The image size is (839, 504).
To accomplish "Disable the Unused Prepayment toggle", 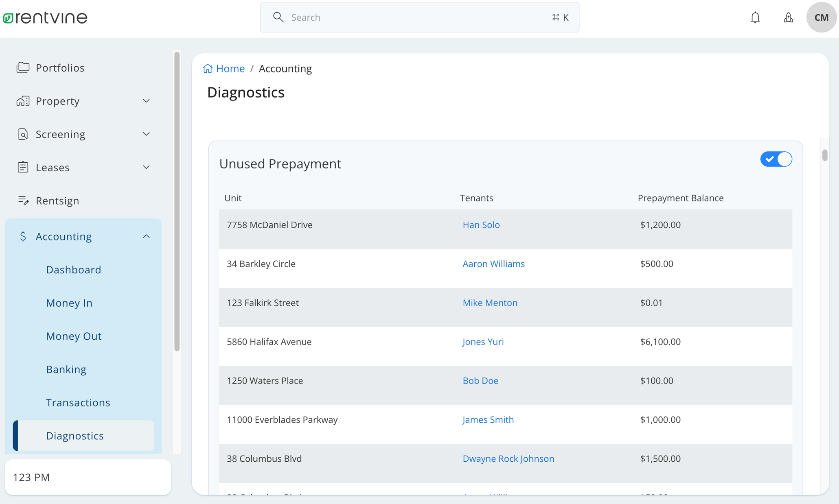I will click(776, 159).
